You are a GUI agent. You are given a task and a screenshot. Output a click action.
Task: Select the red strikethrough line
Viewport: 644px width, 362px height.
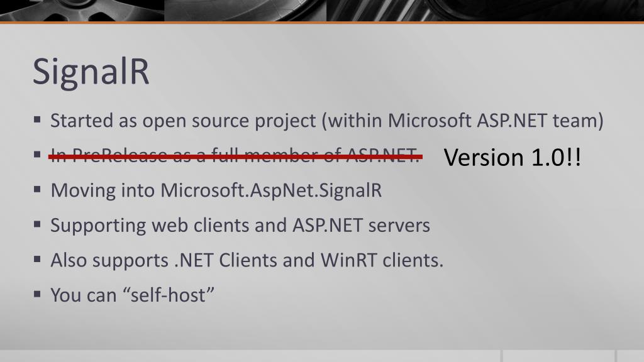point(235,156)
